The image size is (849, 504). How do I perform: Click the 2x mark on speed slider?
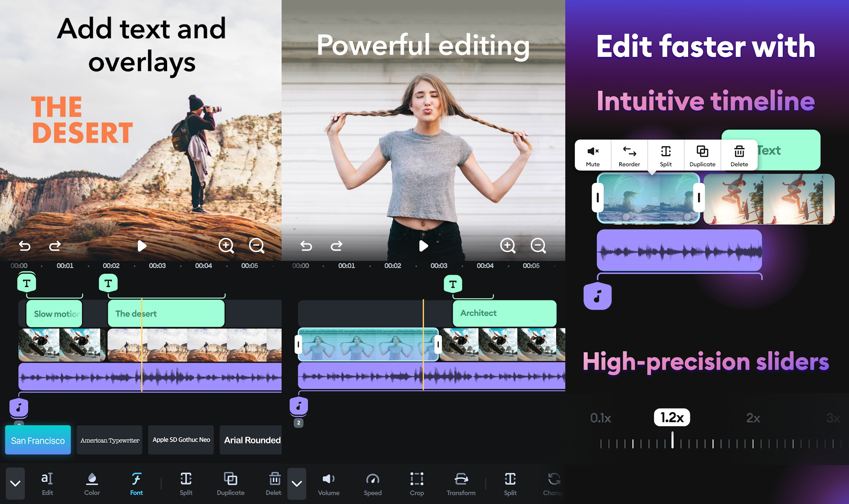[x=753, y=418]
